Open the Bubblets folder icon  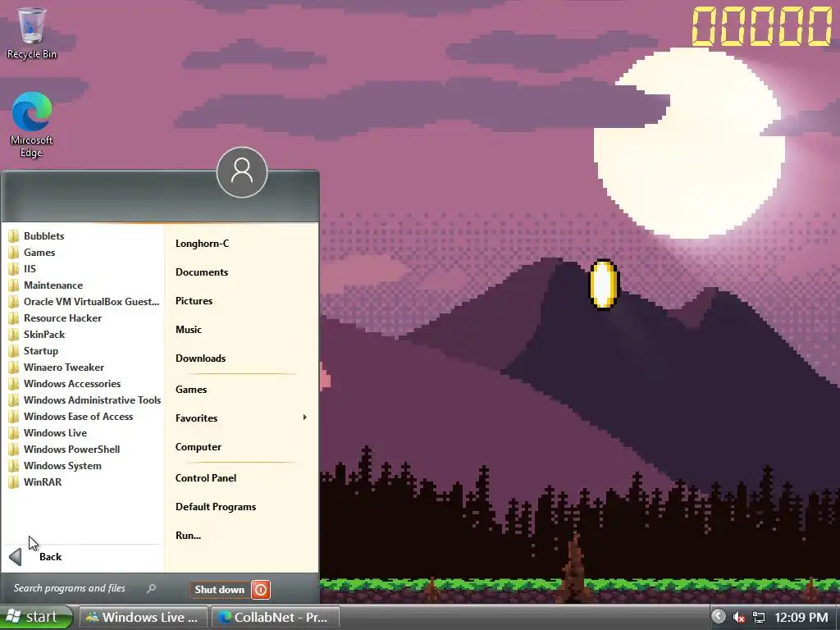click(x=14, y=235)
